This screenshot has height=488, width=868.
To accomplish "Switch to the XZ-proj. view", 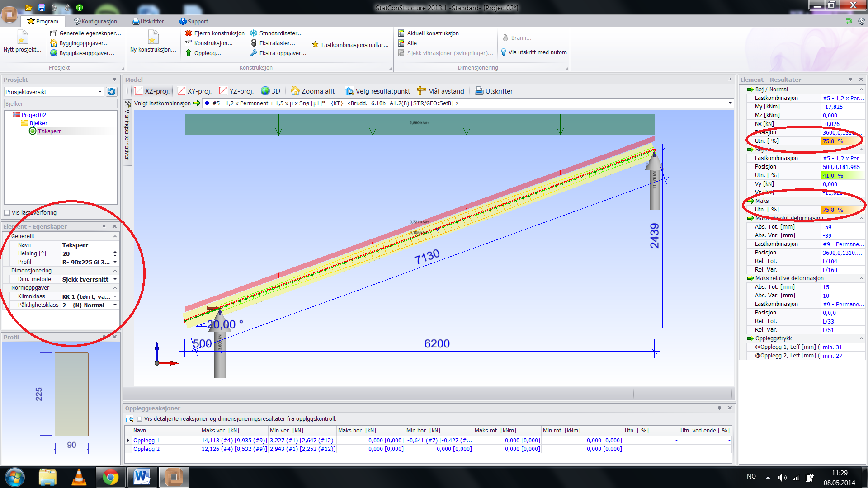I will (x=152, y=91).
